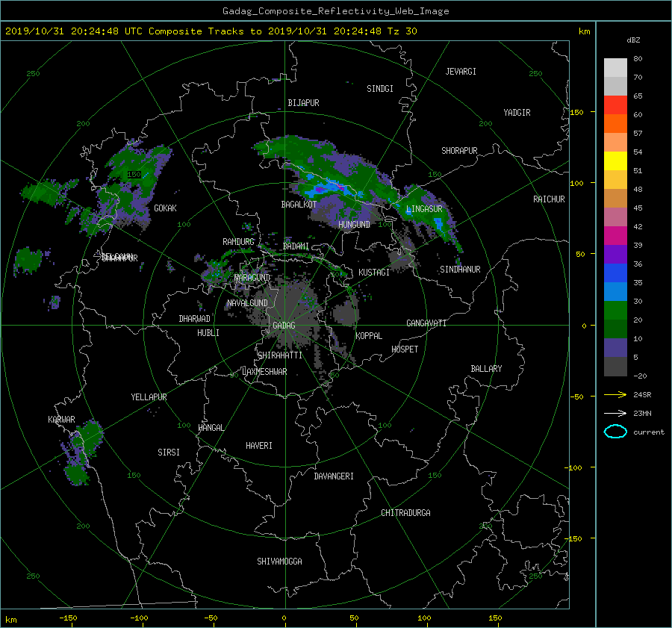Click the LAXMESHWAR city label
The width and height of the screenshot is (672, 628).
(264, 372)
